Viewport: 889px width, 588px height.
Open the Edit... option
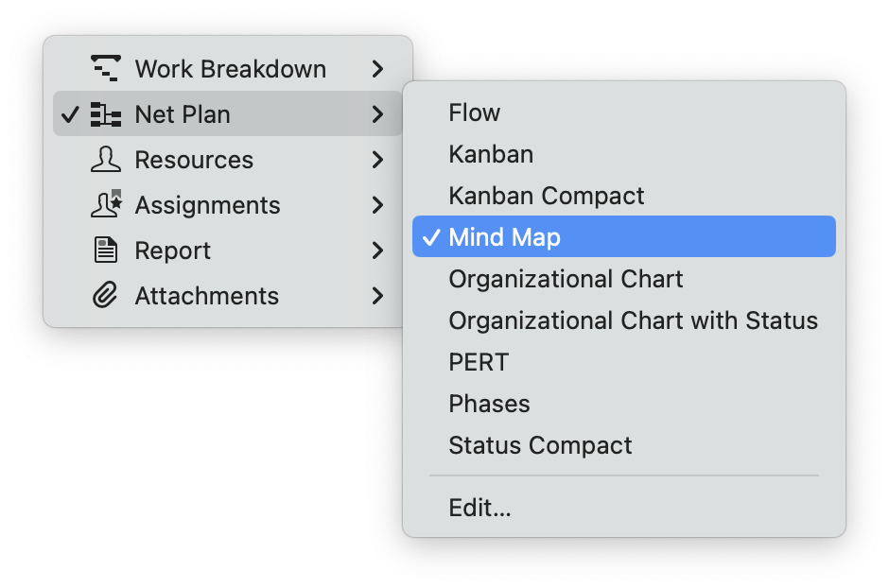click(x=480, y=508)
